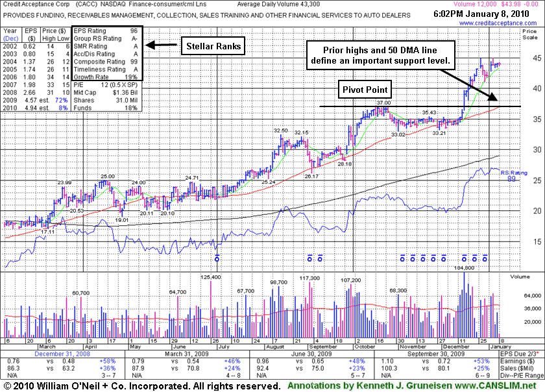Select the 35.43 price label

point(430,112)
